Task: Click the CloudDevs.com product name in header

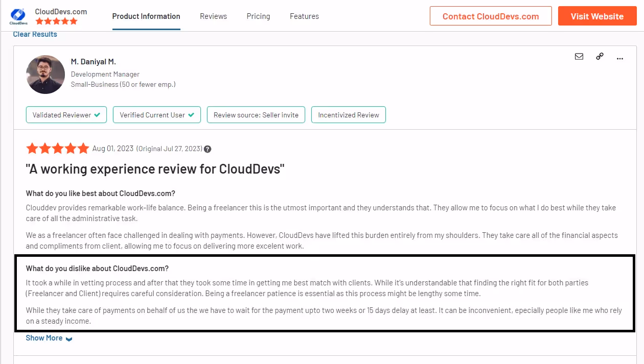Action: (x=61, y=11)
